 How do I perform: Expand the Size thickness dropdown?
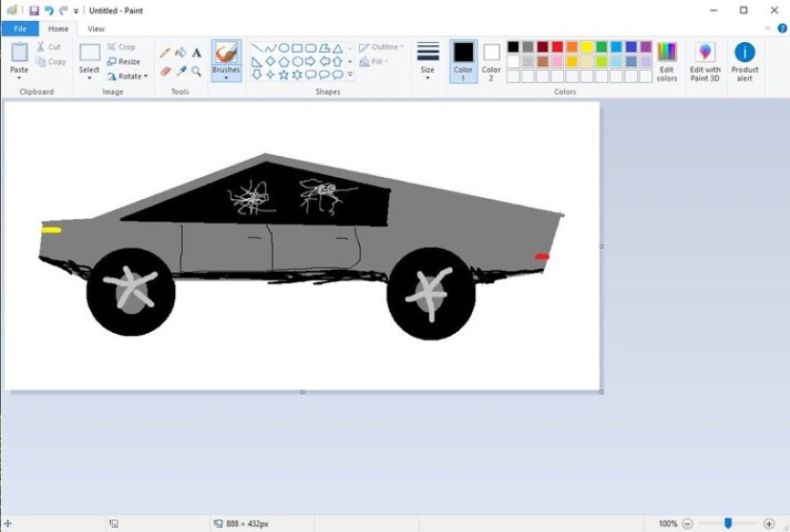click(x=428, y=61)
